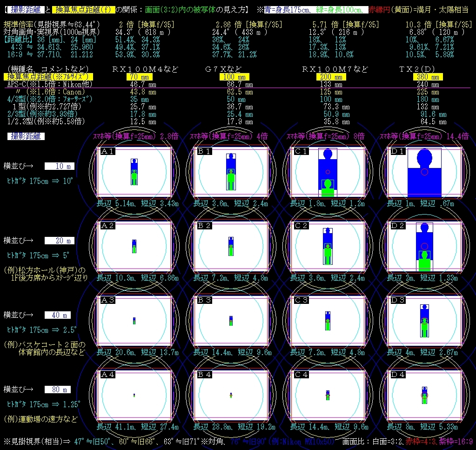Click the 1/2.3型 64.5 mm value
Image resolution: width=476 pixels, height=450 pixels.
pyautogui.click(x=433, y=122)
